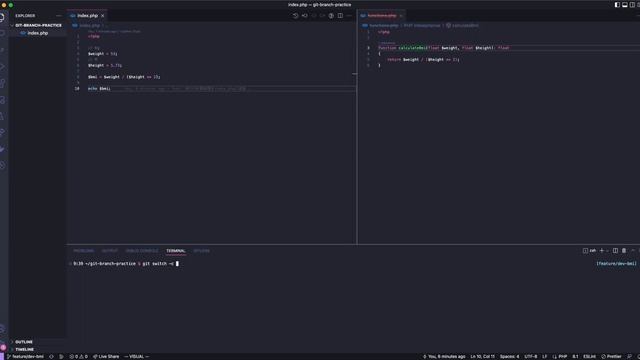The height and width of the screenshot is (360, 640).
Task: Close the functions.php tab
Action: click(x=401, y=16)
